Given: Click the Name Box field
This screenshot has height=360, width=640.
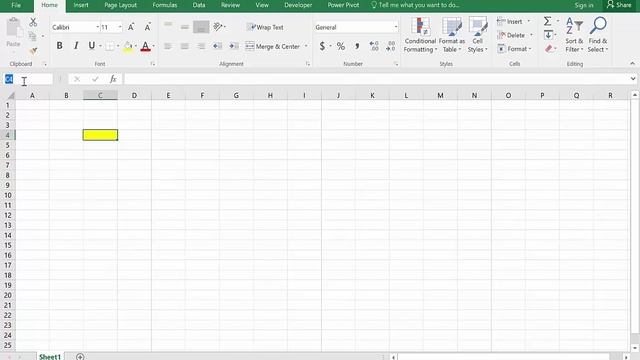Looking at the screenshot, I should pos(28,79).
